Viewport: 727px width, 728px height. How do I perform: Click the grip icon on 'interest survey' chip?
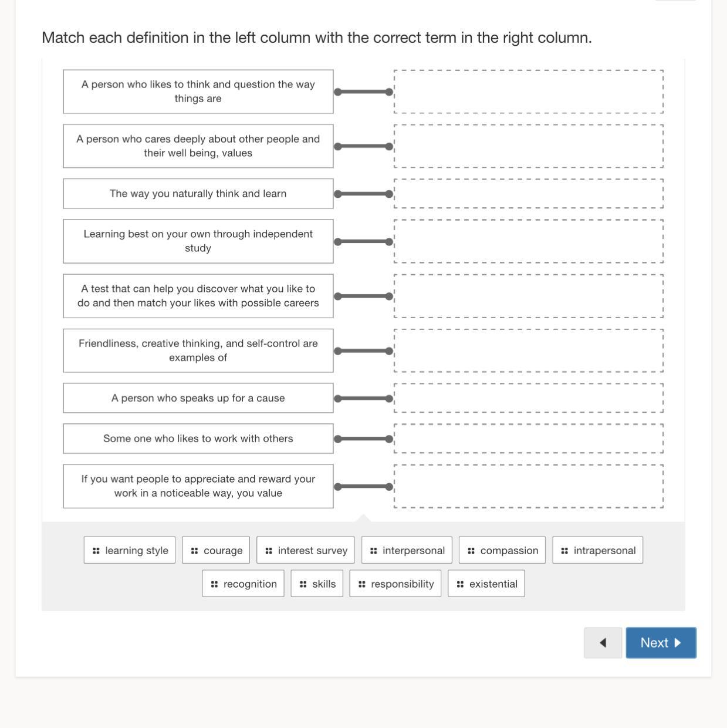click(269, 551)
